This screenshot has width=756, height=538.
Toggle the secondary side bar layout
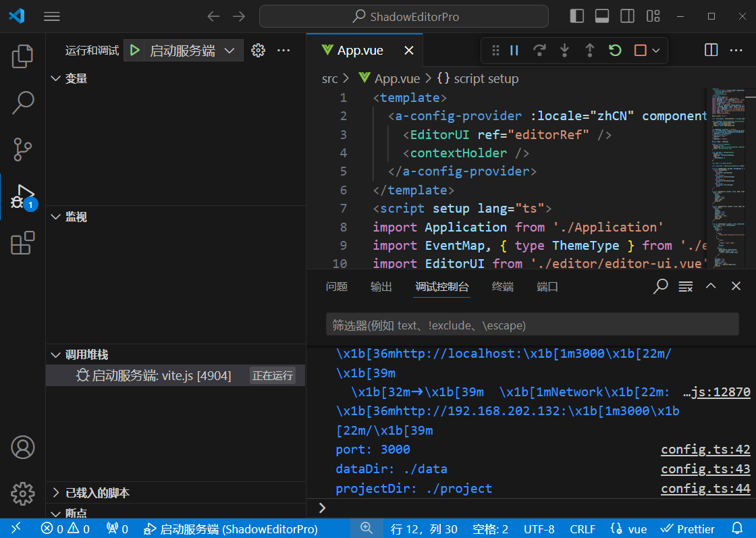[627, 16]
